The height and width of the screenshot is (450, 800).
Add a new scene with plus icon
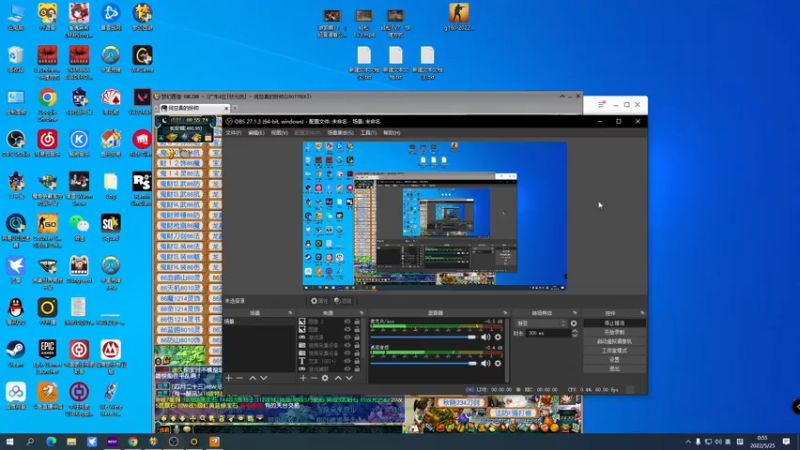click(x=229, y=378)
